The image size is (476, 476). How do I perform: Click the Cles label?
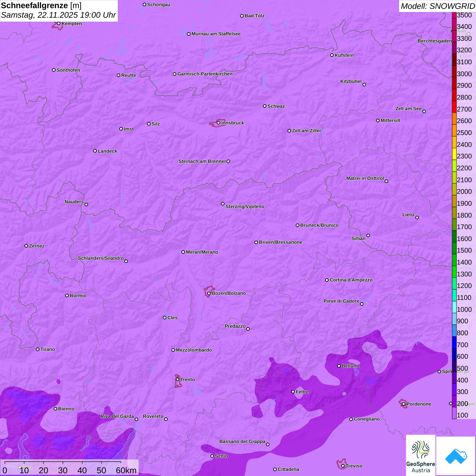point(172,318)
